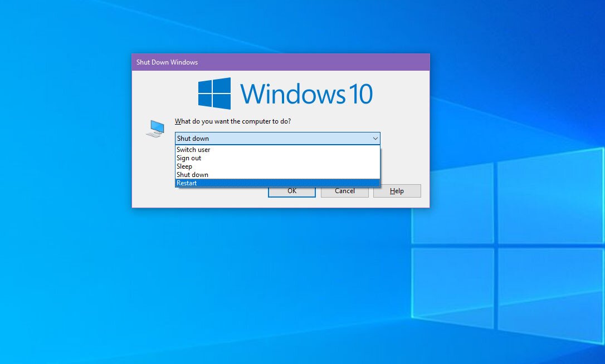Click the Windows 10 branding text
605x364 pixels.
(306, 94)
